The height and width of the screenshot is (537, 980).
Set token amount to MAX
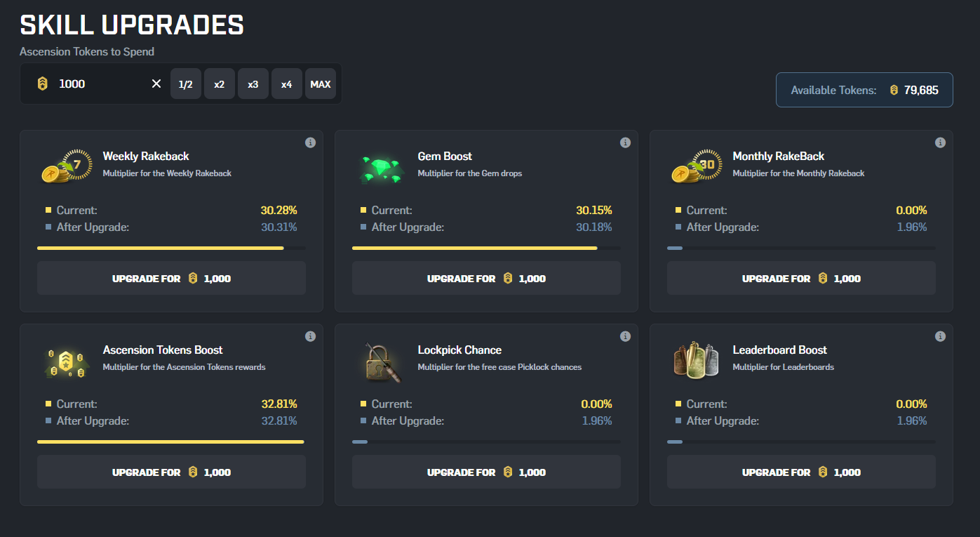click(321, 84)
